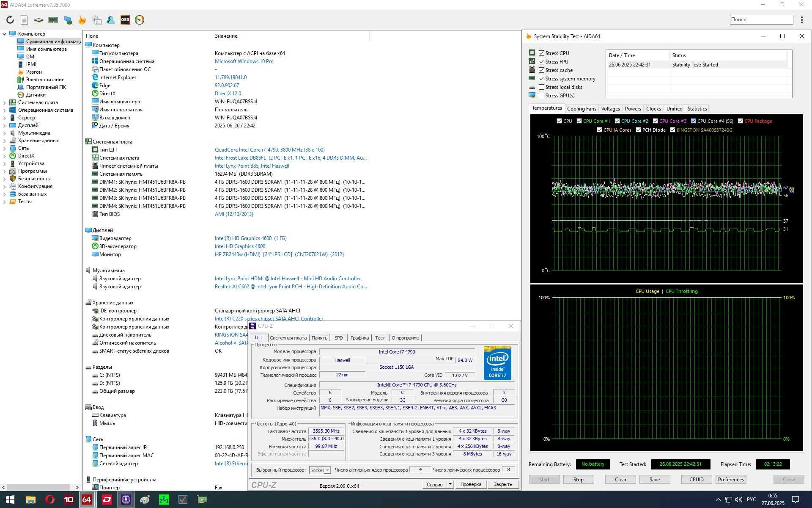812x508 pixels.
Task: Click the Stress FPU percent icon
Action: (x=532, y=61)
